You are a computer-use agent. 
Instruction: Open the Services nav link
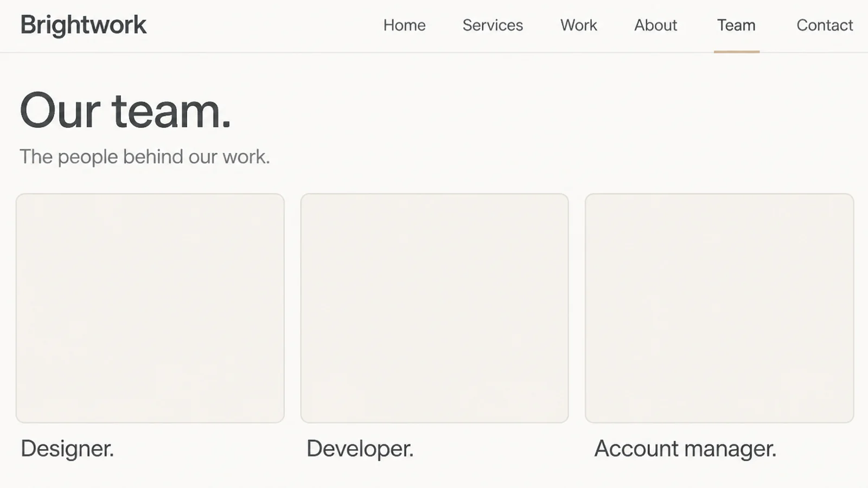pos(493,25)
